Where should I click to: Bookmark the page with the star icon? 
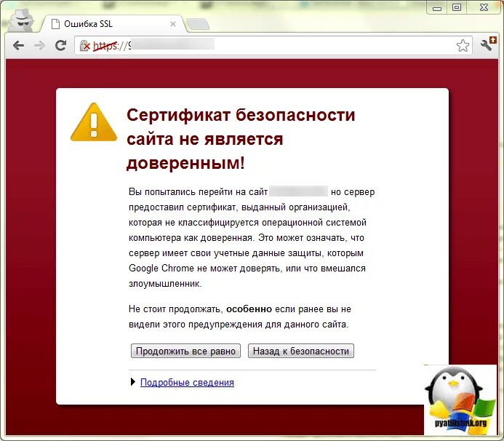[463, 46]
